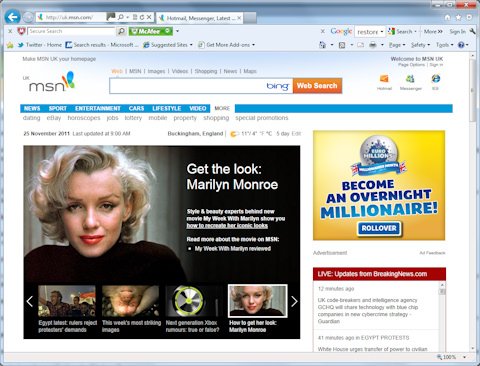
Task: Click the lottery link under navigation
Action: 133,118
